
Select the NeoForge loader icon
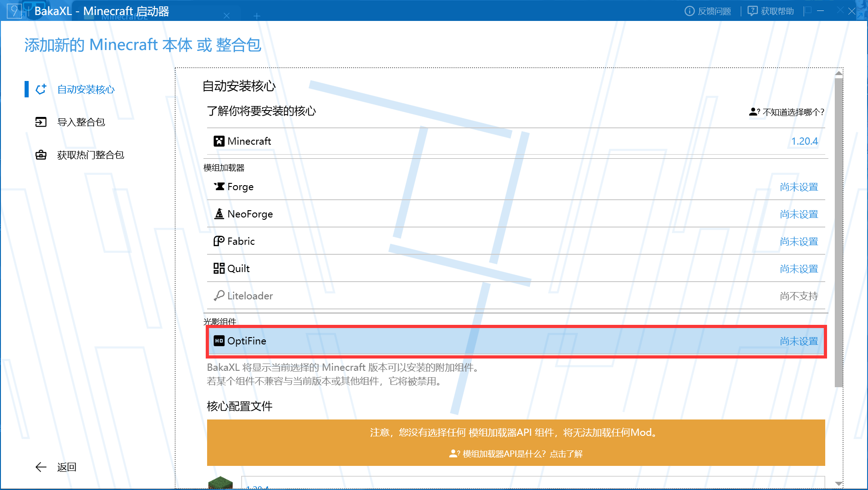click(219, 214)
